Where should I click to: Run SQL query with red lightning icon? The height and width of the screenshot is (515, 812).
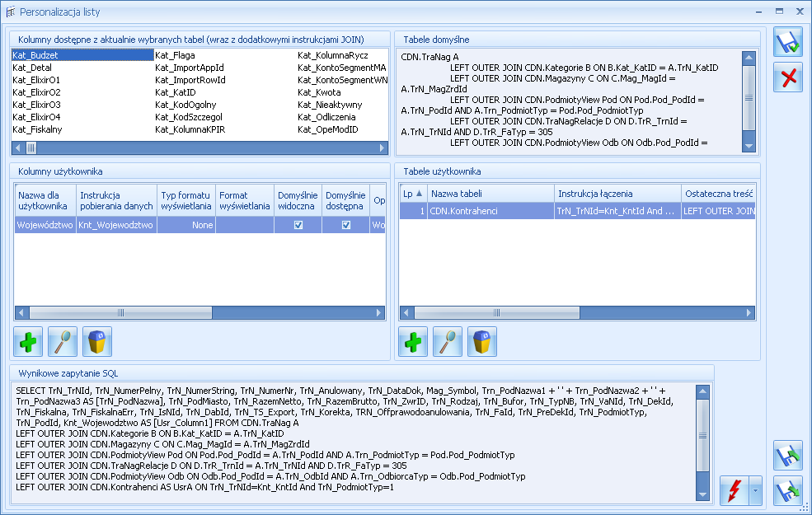(x=734, y=490)
